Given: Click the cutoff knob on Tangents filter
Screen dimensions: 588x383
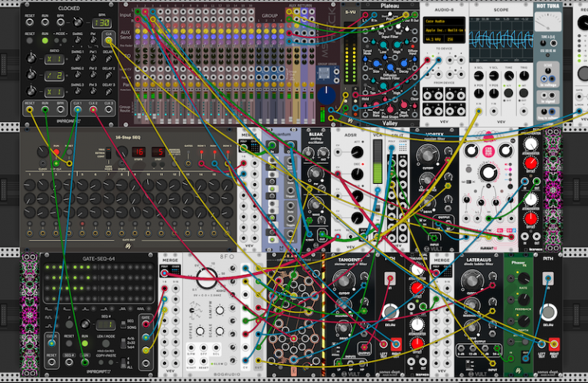Looking at the screenshot, I should (345, 280).
